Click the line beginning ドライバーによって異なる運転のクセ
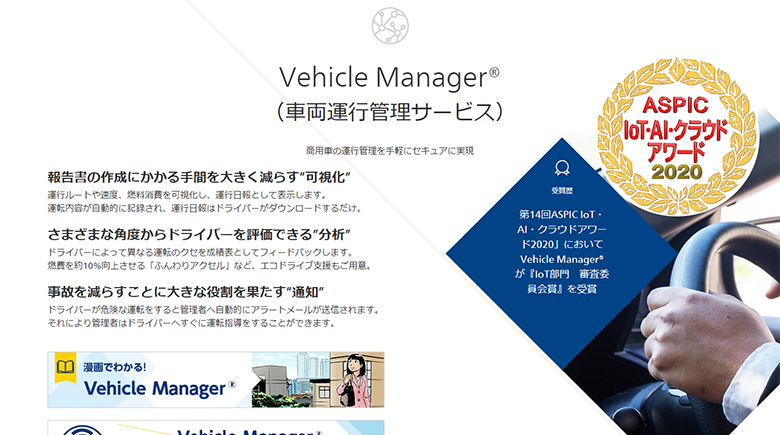 click(200, 252)
